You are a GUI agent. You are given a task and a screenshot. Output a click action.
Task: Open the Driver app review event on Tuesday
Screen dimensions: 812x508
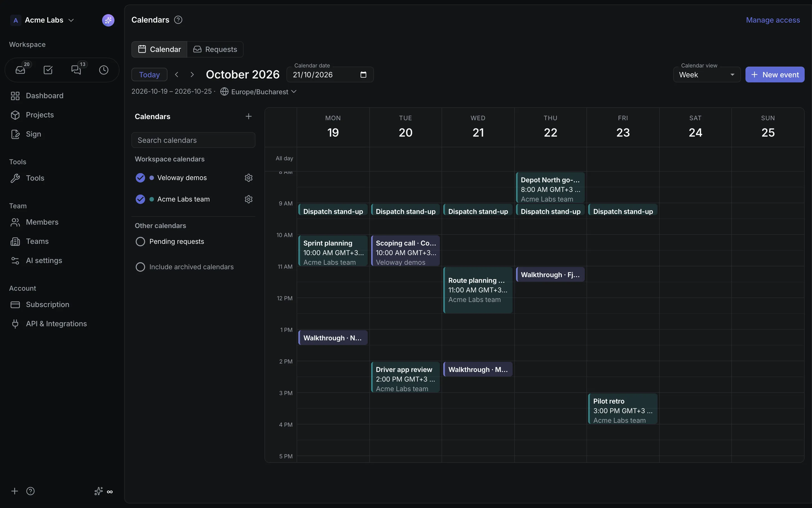click(405, 377)
